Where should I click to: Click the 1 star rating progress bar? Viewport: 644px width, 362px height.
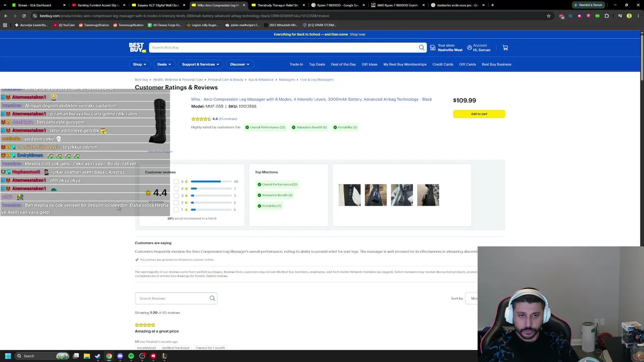click(x=211, y=210)
